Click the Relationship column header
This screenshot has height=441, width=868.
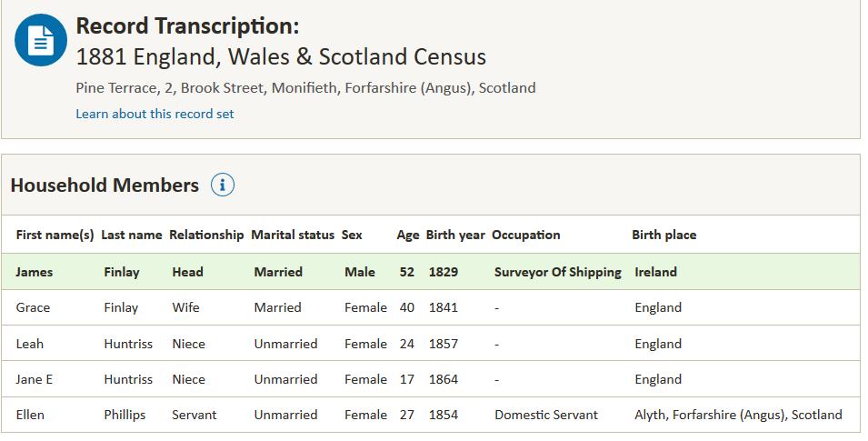tap(206, 235)
